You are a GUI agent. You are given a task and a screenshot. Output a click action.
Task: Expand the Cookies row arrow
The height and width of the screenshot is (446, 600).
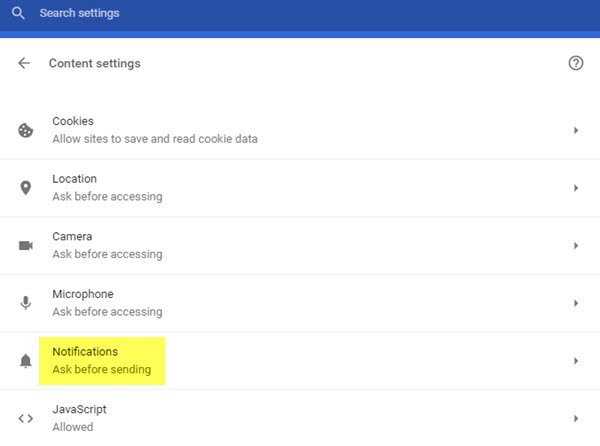coord(576,130)
